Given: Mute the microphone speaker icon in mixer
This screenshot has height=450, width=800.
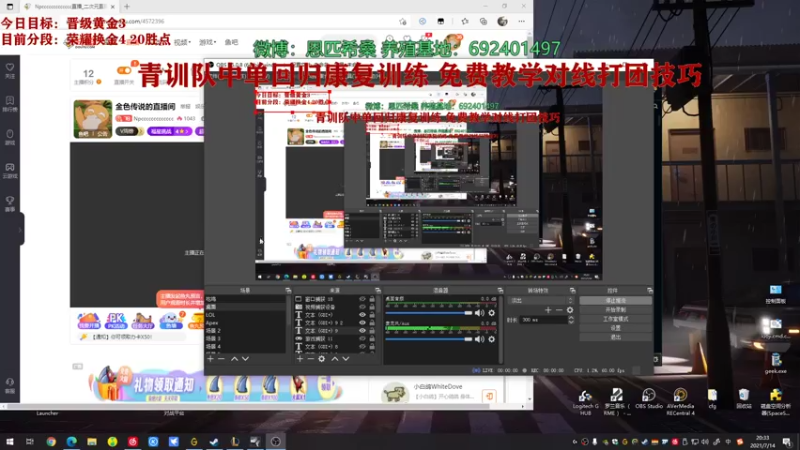Looking at the screenshot, I should coord(480,339).
